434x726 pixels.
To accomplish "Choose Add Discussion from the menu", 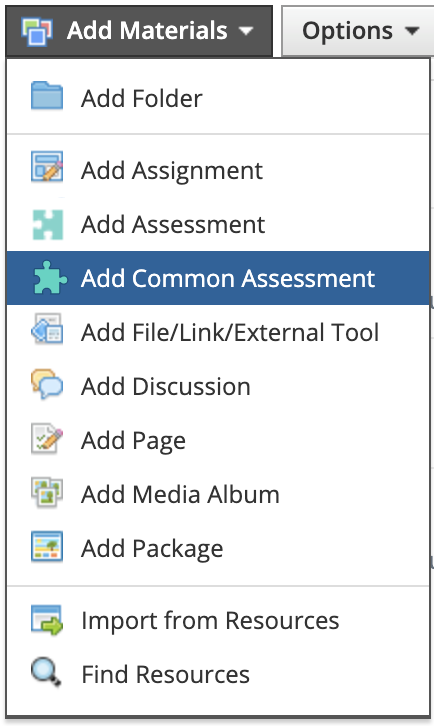I will pos(218,386).
